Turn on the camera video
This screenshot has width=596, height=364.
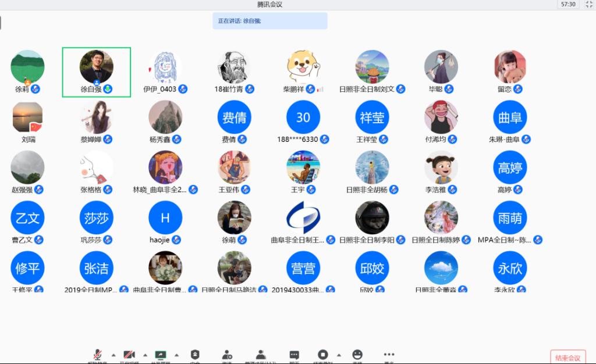coord(129,355)
